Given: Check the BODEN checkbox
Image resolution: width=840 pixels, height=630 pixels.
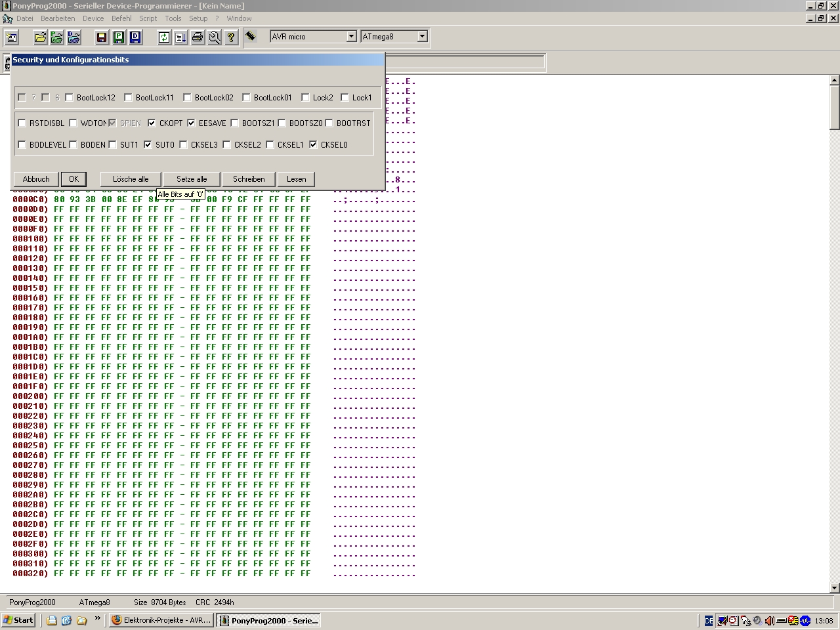Looking at the screenshot, I should [x=73, y=144].
